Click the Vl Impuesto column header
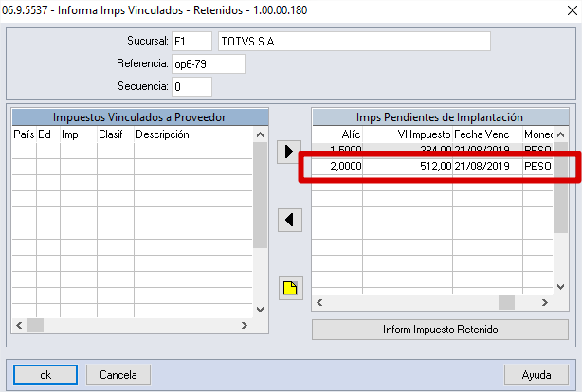The height and width of the screenshot is (392, 582). pyautogui.click(x=408, y=134)
